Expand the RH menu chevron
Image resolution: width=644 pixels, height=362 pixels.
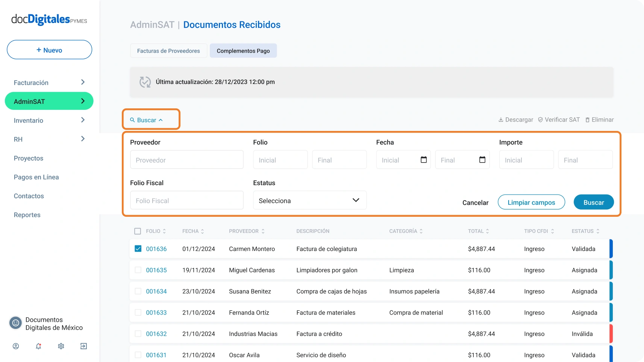(83, 138)
